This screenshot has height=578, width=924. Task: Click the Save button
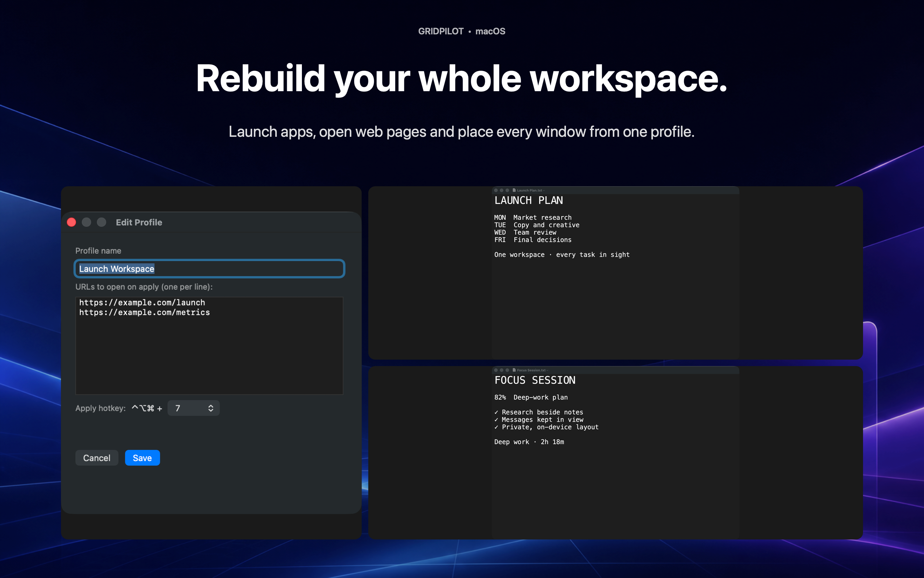[142, 458]
